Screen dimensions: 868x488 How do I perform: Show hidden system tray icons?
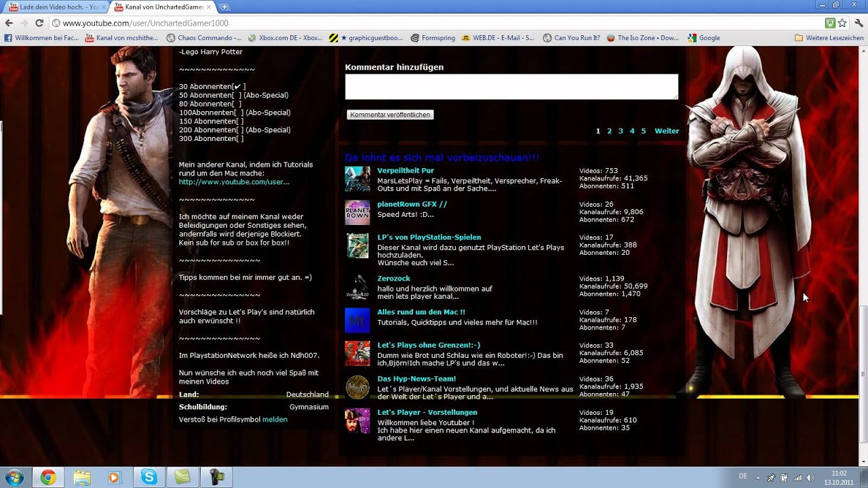tap(757, 478)
